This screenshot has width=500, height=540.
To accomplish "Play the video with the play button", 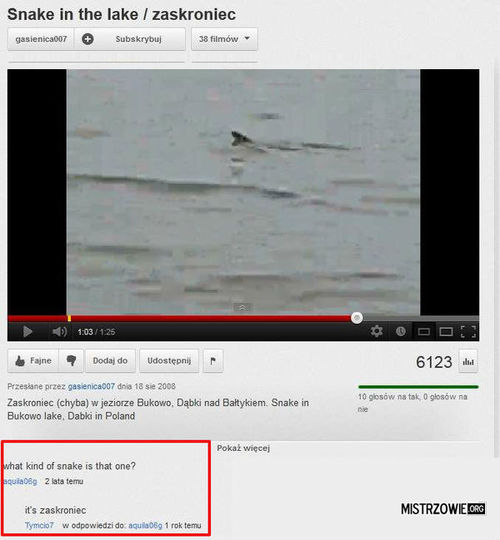I will (x=28, y=332).
